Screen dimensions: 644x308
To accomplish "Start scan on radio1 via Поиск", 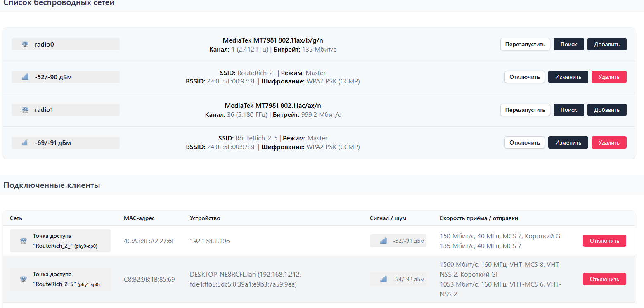I will point(568,110).
